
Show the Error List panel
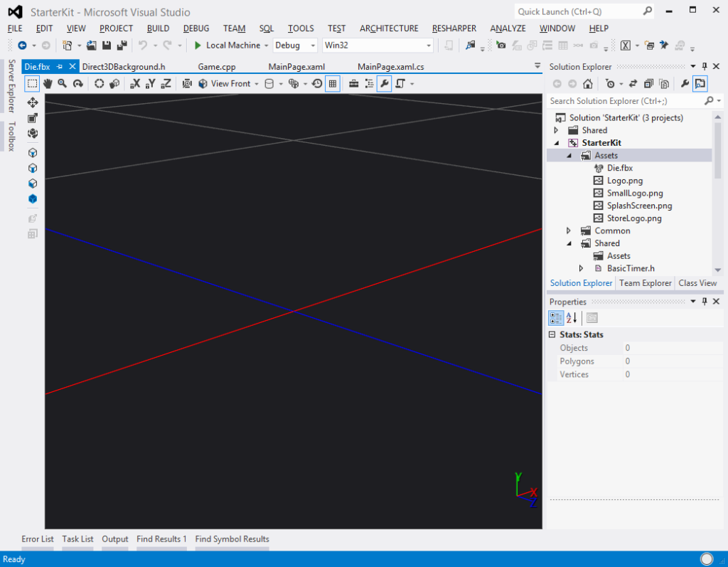pyautogui.click(x=37, y=539)
